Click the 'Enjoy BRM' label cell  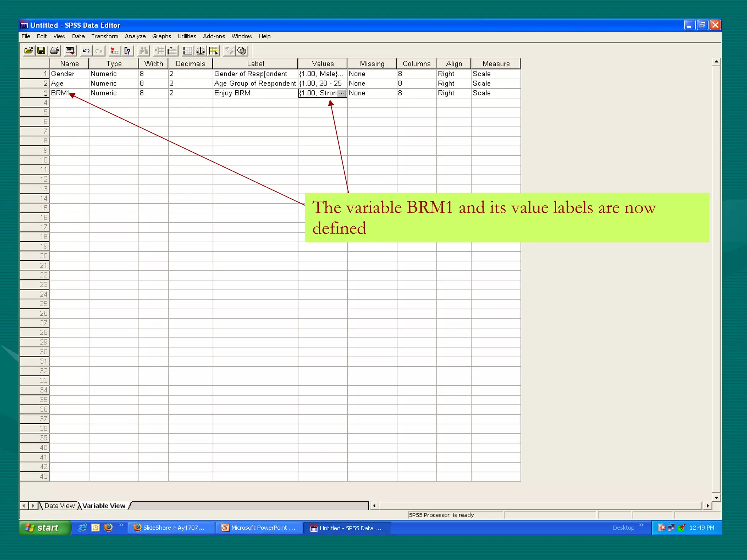(255, 93)
